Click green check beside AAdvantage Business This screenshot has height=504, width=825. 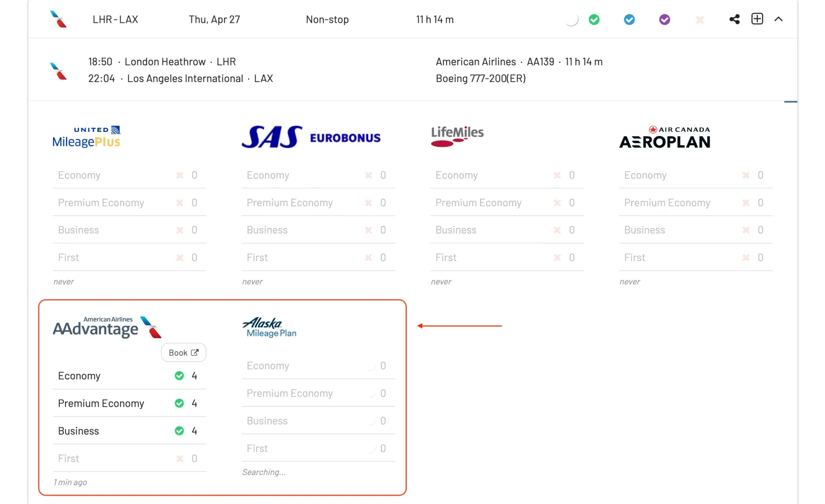pos(179,431)
